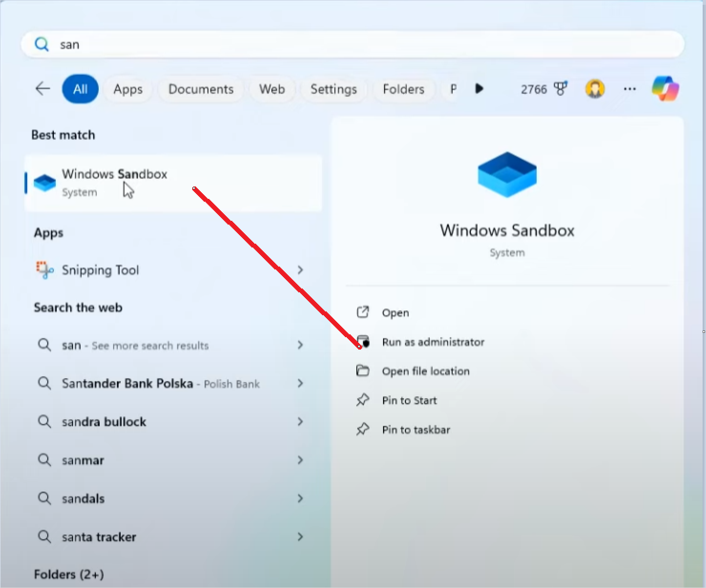Switch to the Settings filter tab
Viewport: 706px width, 588px height.
pyautogui.click(x=333, y=89)
